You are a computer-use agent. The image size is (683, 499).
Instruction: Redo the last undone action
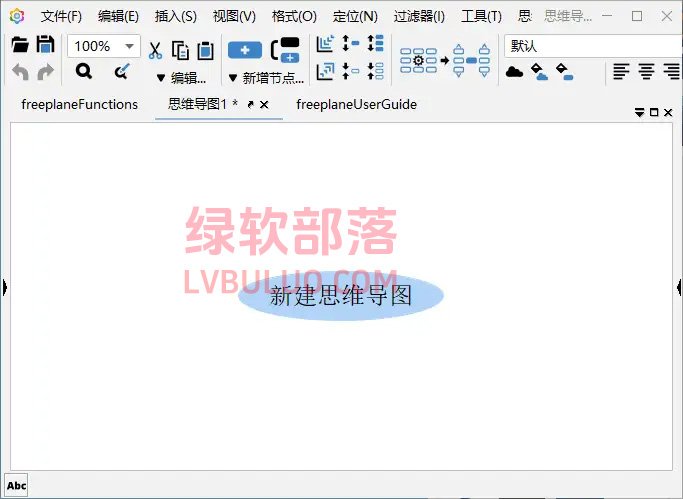[45, 72]
